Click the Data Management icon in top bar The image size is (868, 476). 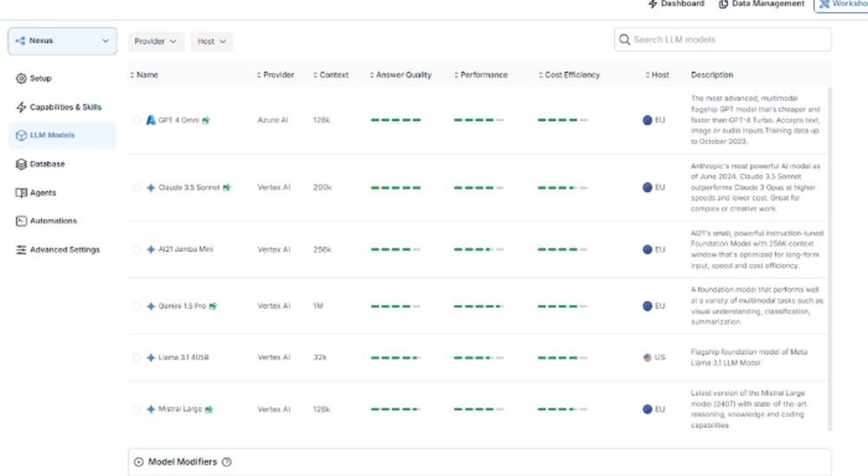tap(723, 3)
